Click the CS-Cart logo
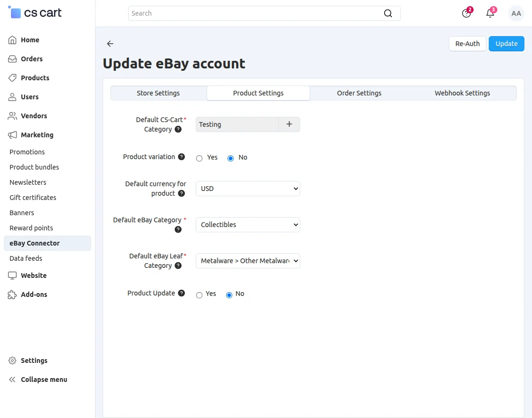This screenshot has width=532, height=418. 35,12
